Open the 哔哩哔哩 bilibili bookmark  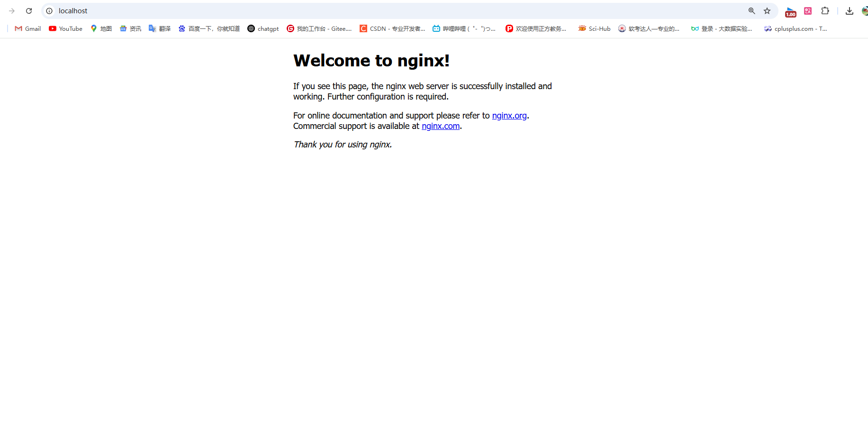coord(464,28)
